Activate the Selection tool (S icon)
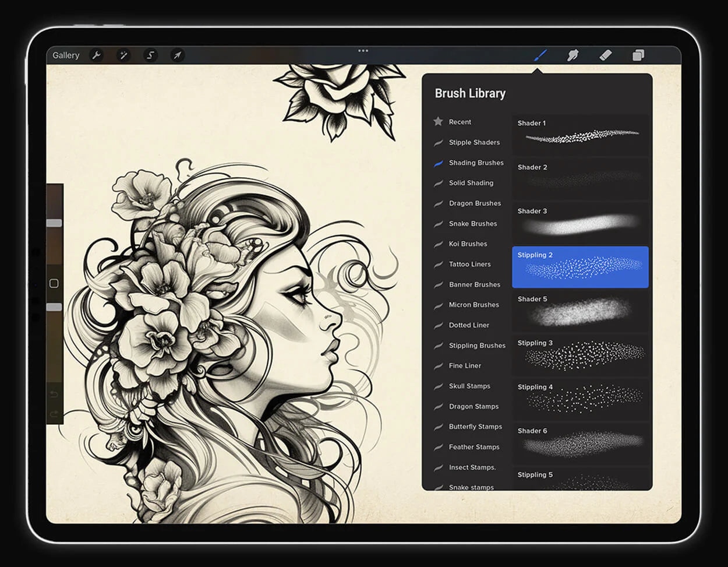 [150, 55]
